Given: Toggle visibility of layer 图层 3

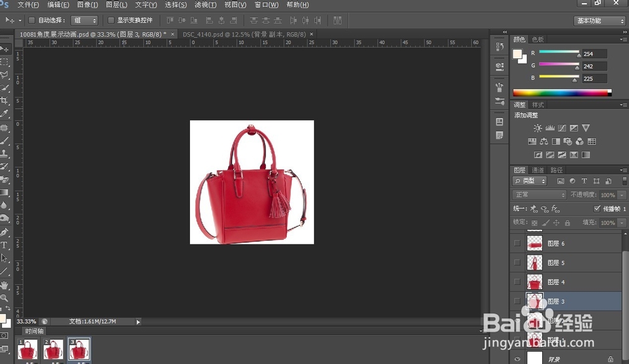Looking at the screenshot, I should [517, 301].
